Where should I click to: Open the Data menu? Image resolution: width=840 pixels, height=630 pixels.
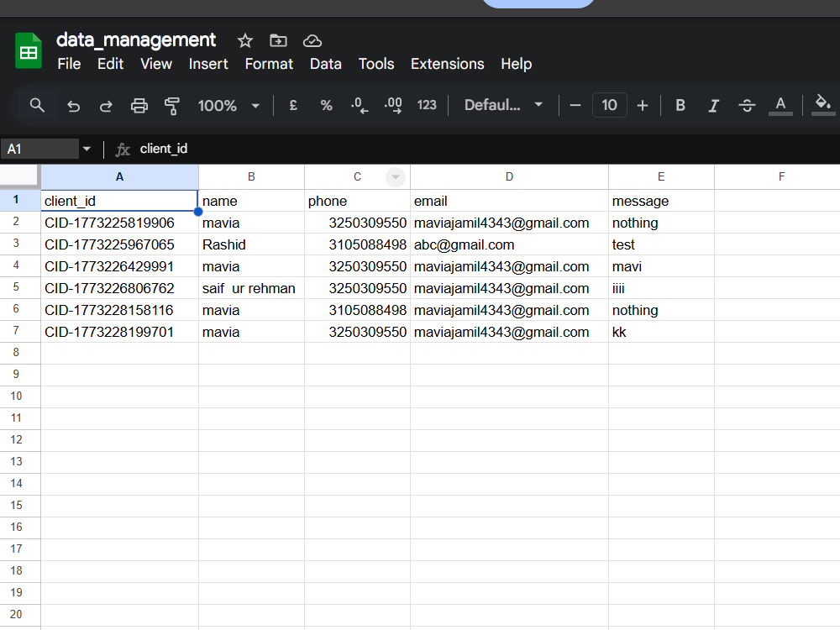326,64
